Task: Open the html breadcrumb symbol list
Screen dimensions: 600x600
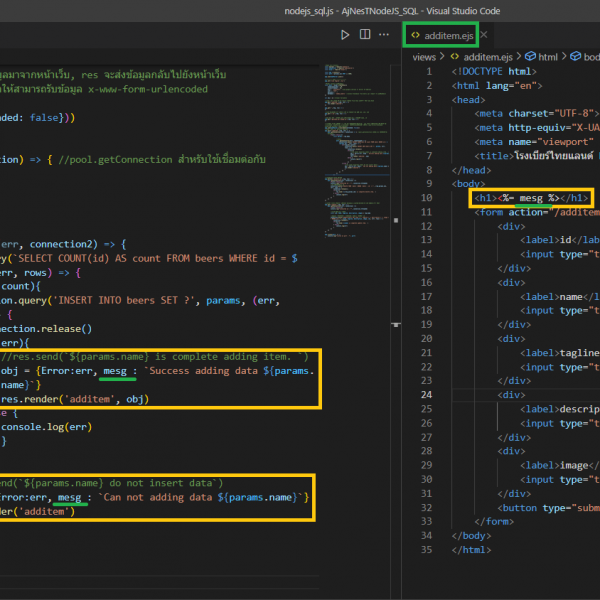Action: (548, 57)
